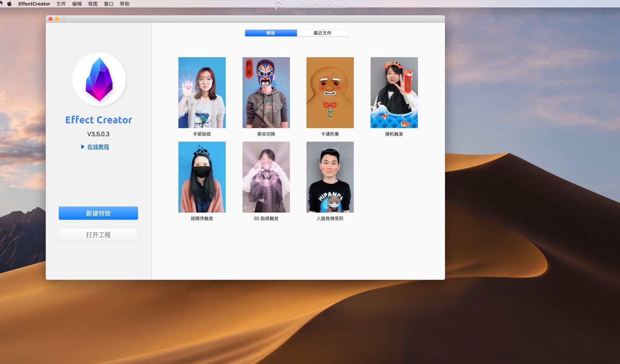This screenshot has width=620, height=364.
Task: Click the 2D 贴纸触发 label text
Action: click(266, 219)
